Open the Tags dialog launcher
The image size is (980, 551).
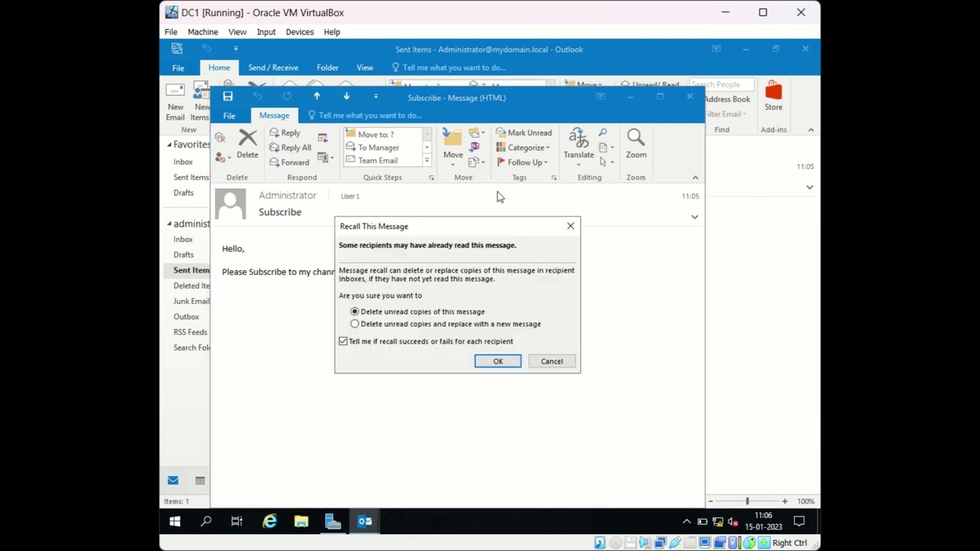pos(554,178)
